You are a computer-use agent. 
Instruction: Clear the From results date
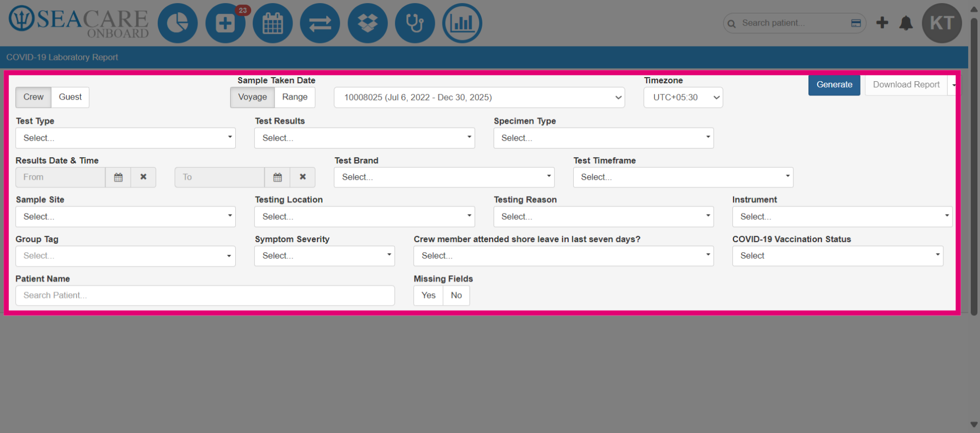point(143,177)
